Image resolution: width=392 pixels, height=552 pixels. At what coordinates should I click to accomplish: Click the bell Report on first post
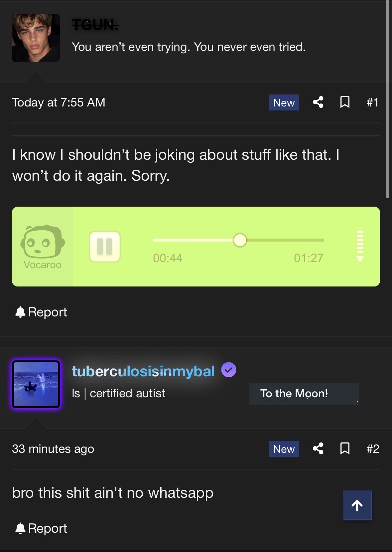tap(41, 312)
